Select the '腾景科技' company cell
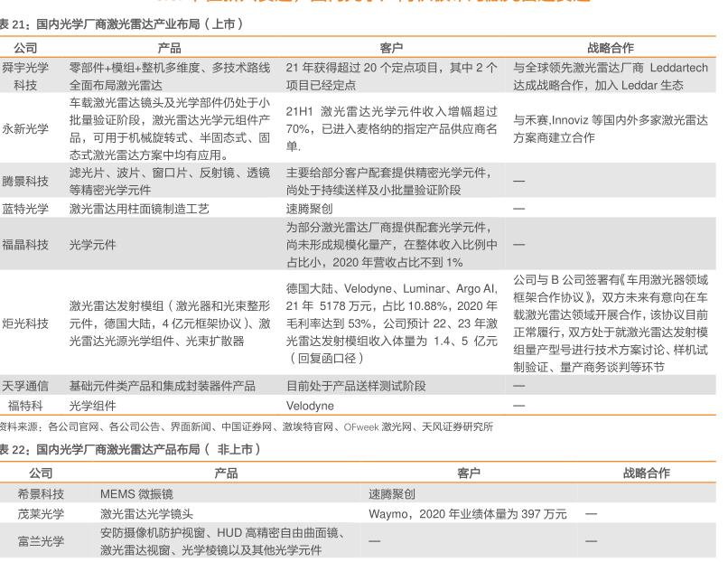Image resolution: width=728 pixels, height=562 pixels. [25, 181]
